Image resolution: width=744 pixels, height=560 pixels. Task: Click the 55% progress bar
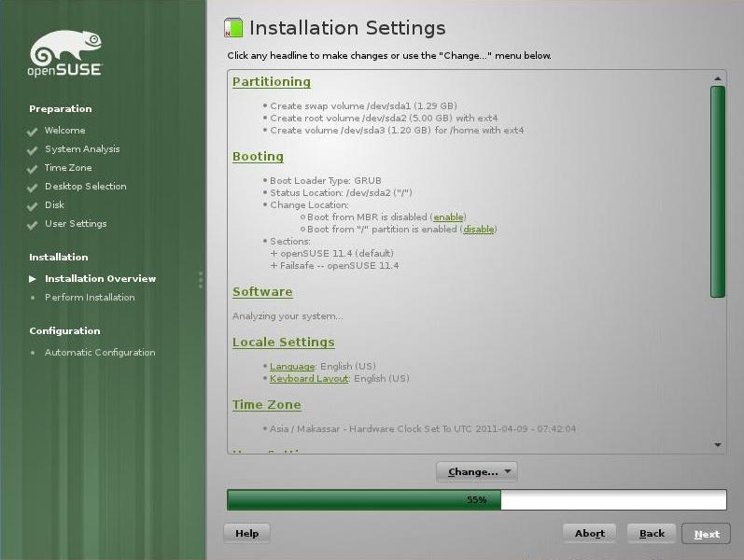[x=476, y=499]
